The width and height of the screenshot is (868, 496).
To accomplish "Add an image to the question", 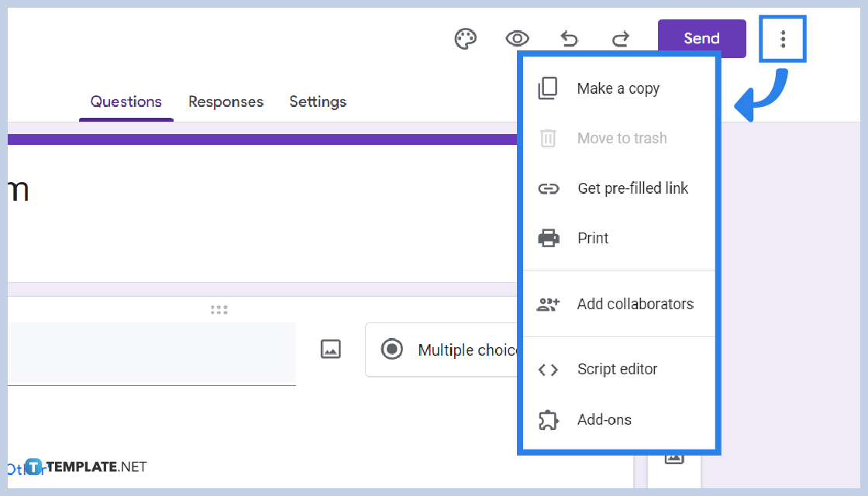I will pyautogui.click(x=331, y=350).
